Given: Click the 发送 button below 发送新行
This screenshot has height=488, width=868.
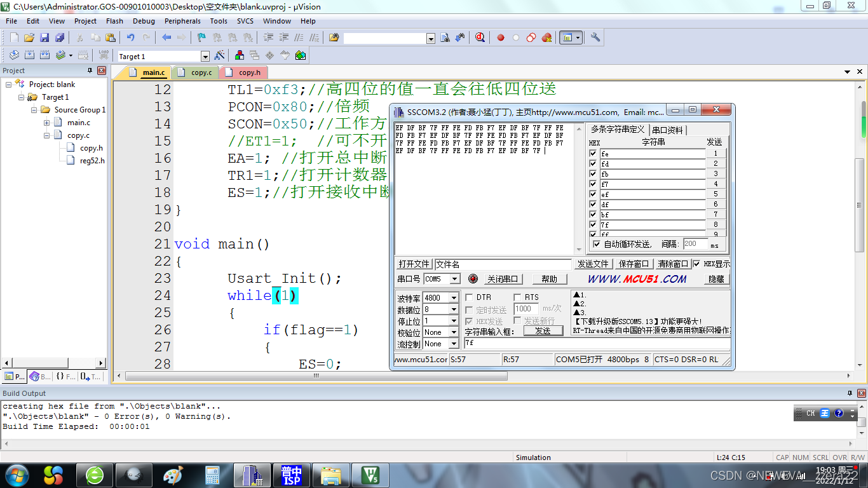Looking at the screenshot, I should [x=543, y=331].
